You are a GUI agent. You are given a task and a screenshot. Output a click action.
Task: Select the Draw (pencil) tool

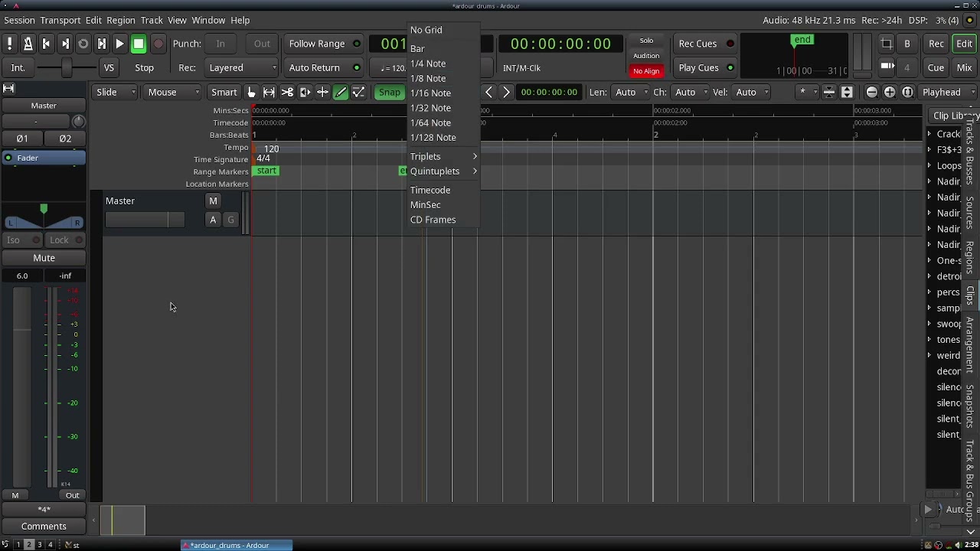341,92
